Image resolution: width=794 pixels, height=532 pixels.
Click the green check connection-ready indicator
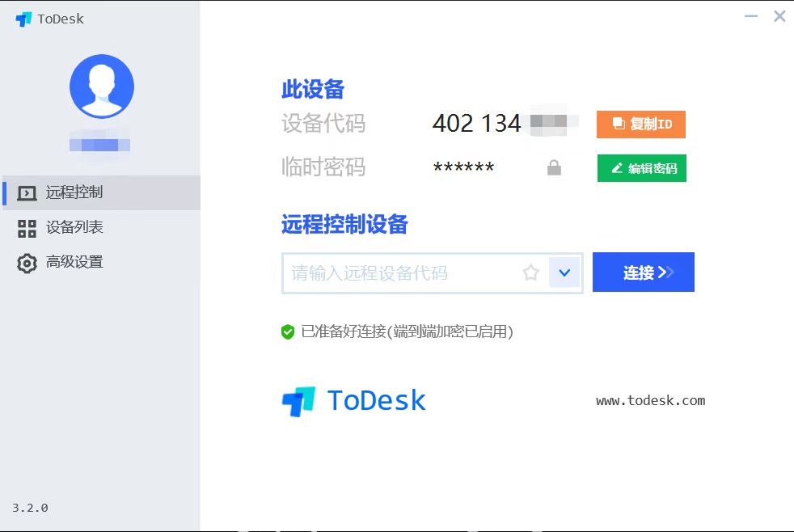pyautogui.click(x=289, y=331)
